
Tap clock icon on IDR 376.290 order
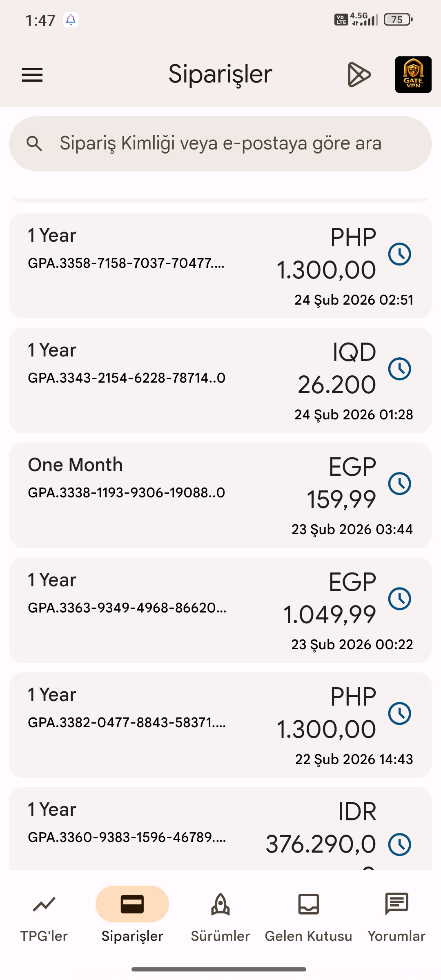pos(399,844)
